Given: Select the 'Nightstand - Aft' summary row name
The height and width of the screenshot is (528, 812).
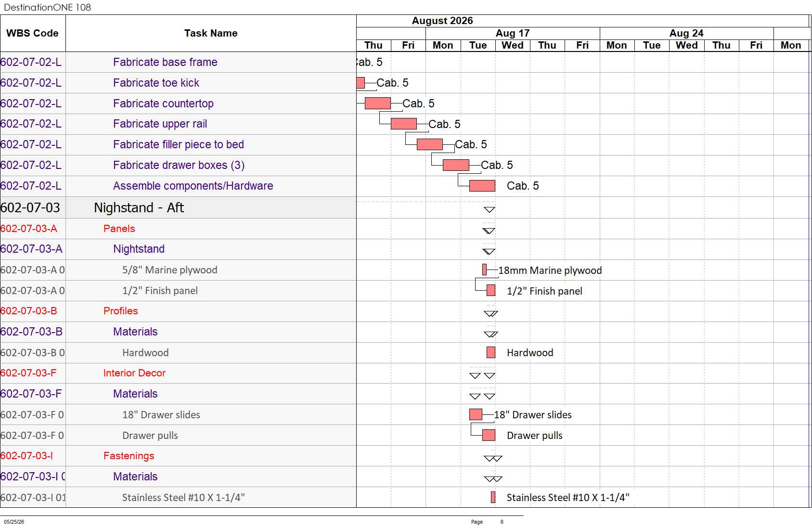Looking at the screenshot, I should click(139, 207).
